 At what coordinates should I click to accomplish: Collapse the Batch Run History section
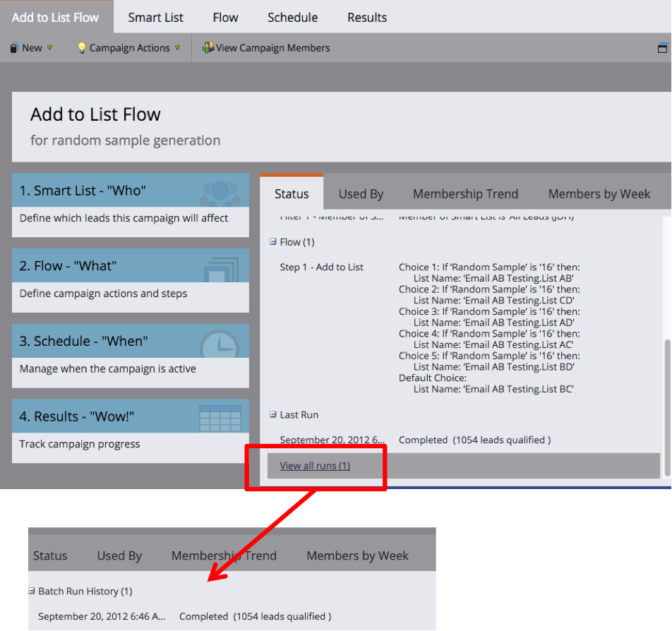coord(32,591)
